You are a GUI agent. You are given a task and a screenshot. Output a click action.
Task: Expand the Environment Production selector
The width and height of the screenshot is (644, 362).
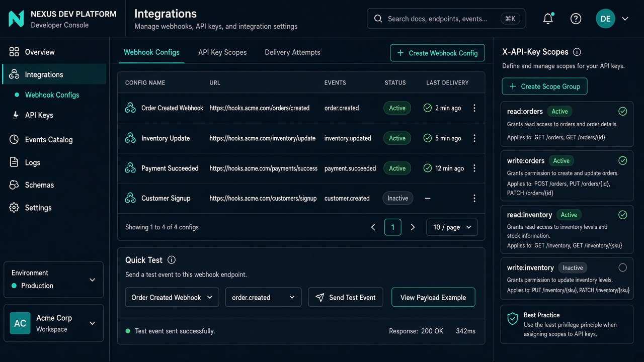pyautogui.click(x=53, y=280)
